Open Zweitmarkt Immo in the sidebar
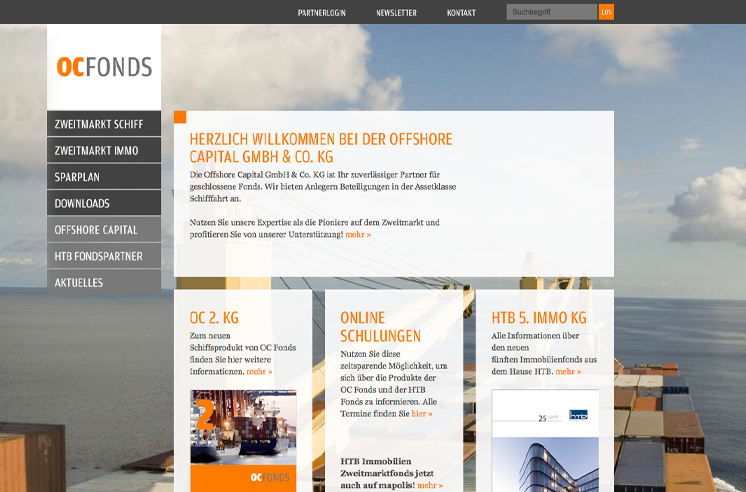 [x=104, y=150]
